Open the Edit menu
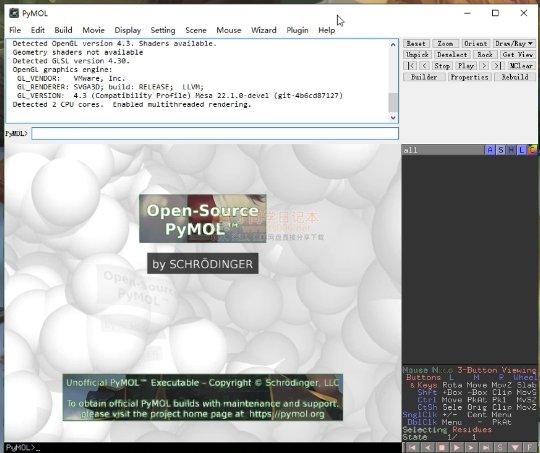Screen dimensions: 540x453 pos(38,30)
